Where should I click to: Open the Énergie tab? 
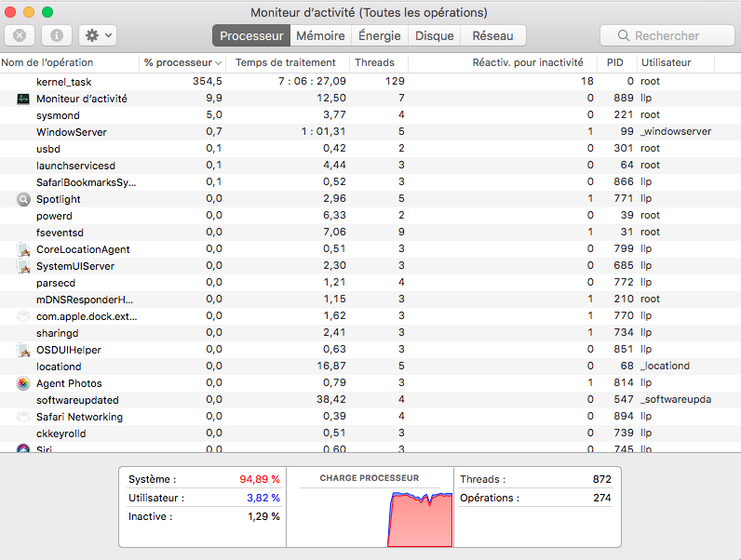pos(380,35)
